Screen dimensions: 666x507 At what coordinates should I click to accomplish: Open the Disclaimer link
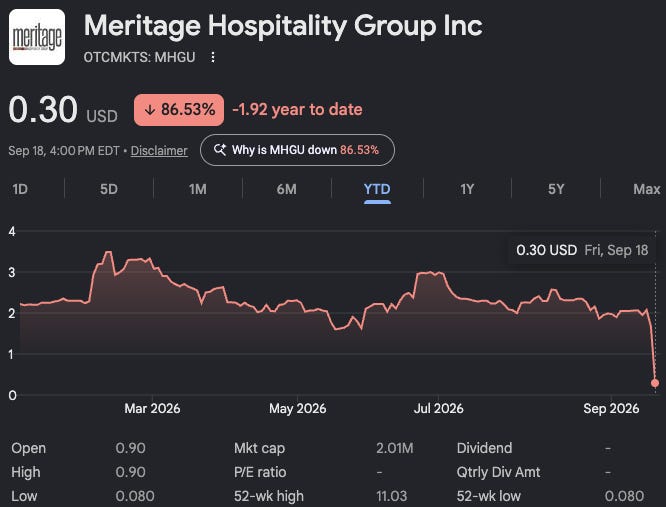[x=159, y=151]
